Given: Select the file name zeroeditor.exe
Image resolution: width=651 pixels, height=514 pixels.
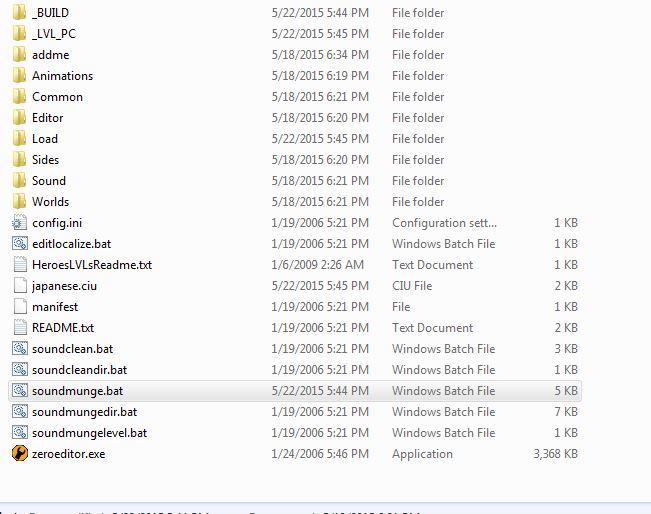Looking at the screenshot, I should [69, 454].
